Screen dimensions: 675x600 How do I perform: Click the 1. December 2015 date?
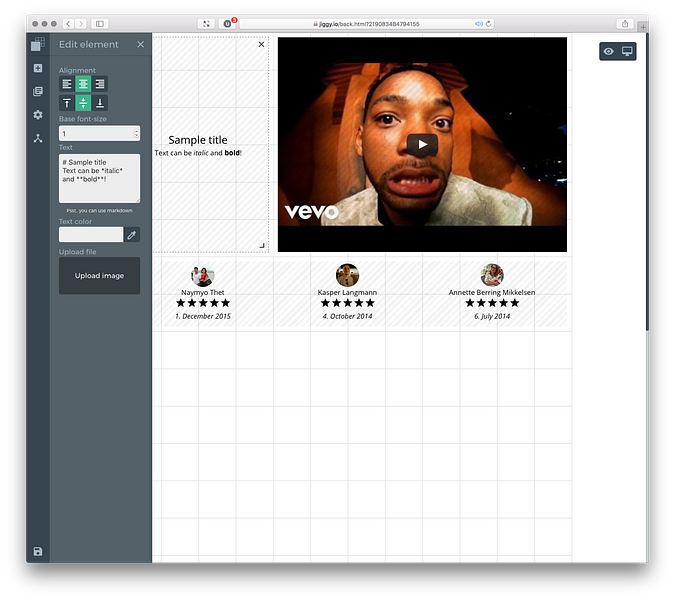pos(202,316)
